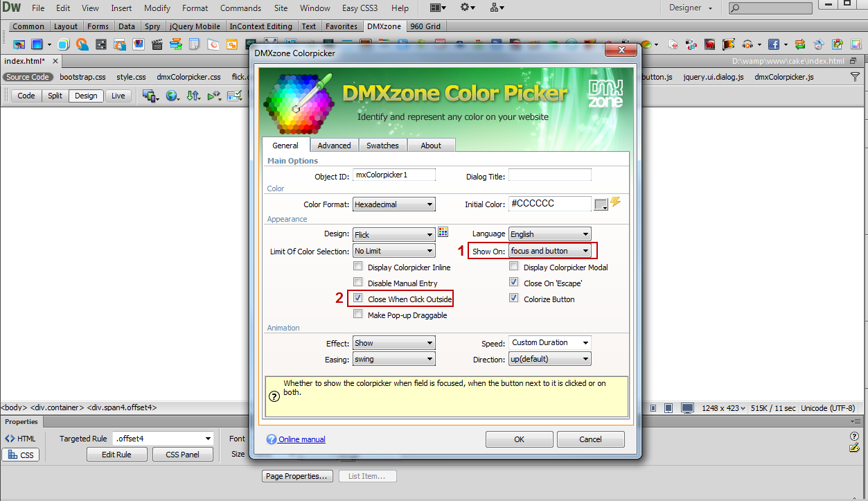Uncheck the Colorize Button option
The width and height of the screenshot is (868, 501).
514,299
